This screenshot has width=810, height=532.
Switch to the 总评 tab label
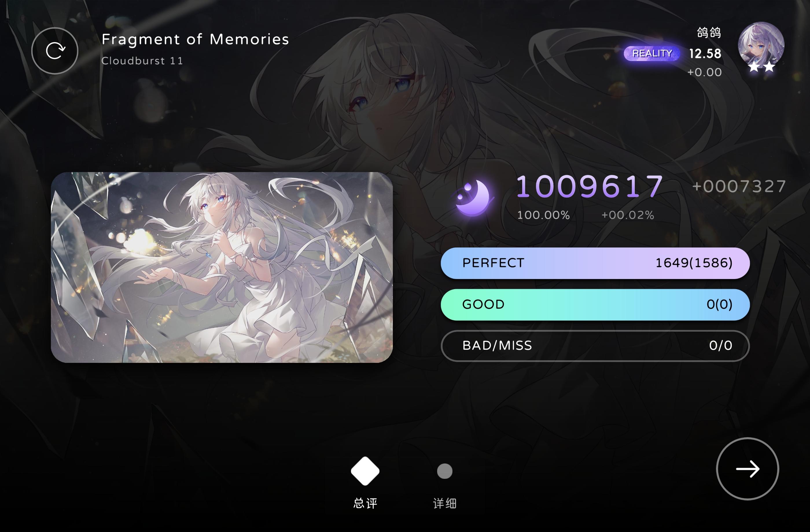click(365, 503)
